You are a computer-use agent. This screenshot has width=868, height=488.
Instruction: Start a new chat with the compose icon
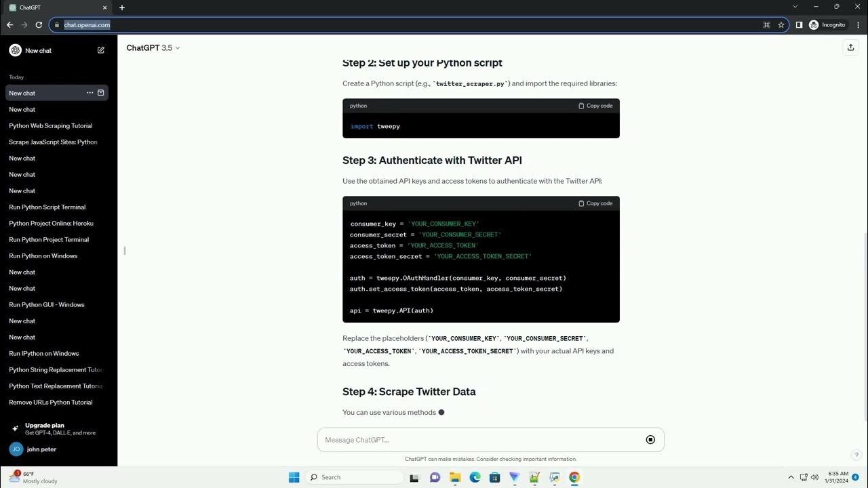click(101, 50)
